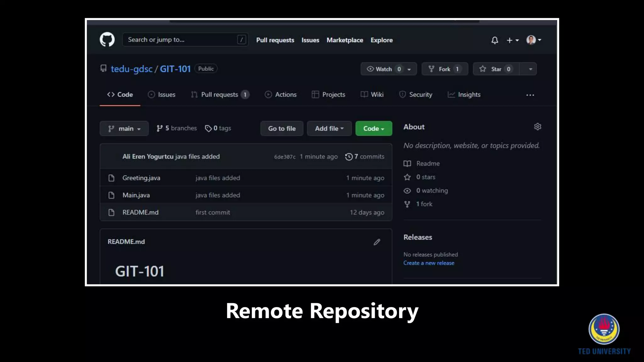This screenshot has width=644, height=362.
Task: Open the Readme link in About
Action: coord(422,163)
